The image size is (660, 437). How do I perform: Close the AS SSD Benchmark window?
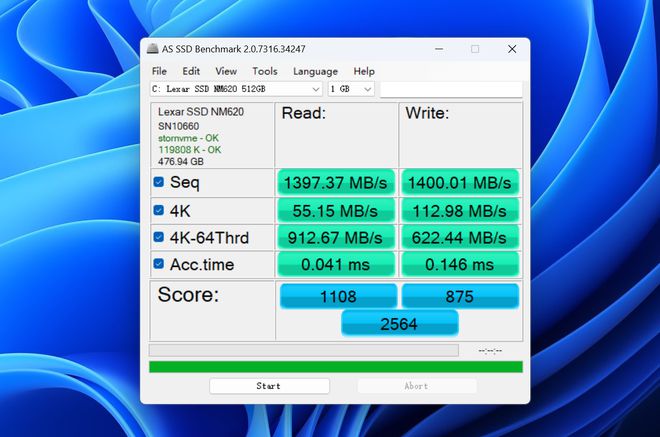click(x=512, y=49)
